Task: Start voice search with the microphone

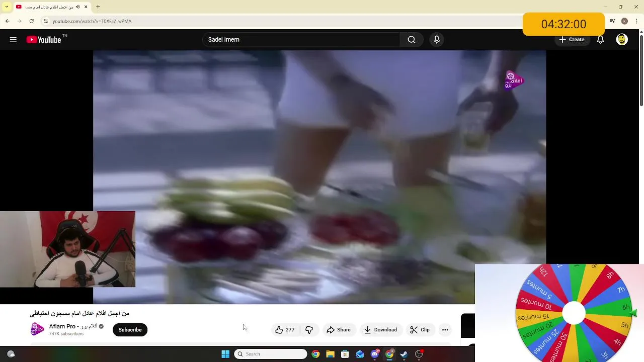Action: point(437,40)
